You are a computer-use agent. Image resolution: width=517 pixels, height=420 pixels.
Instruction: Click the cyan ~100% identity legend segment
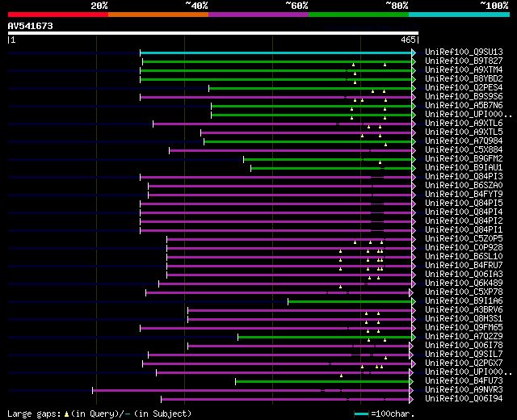(x=460, y=15)
